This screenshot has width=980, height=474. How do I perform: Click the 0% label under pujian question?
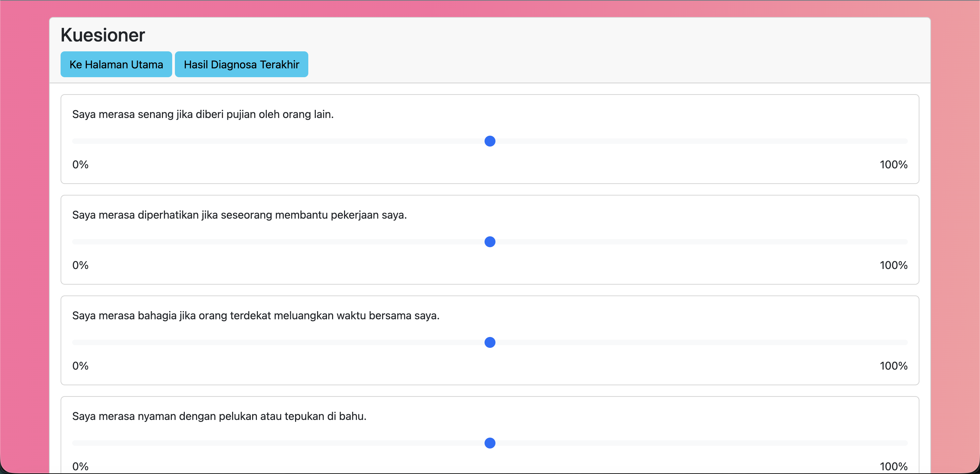pyautogui.click(x=80, y=165)
